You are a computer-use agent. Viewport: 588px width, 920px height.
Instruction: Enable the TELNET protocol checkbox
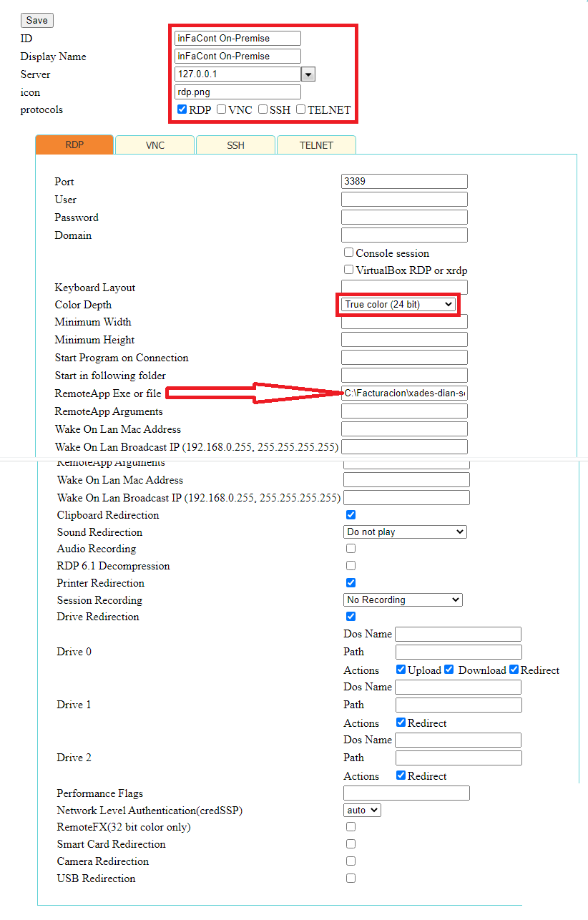tap(301, 109)
